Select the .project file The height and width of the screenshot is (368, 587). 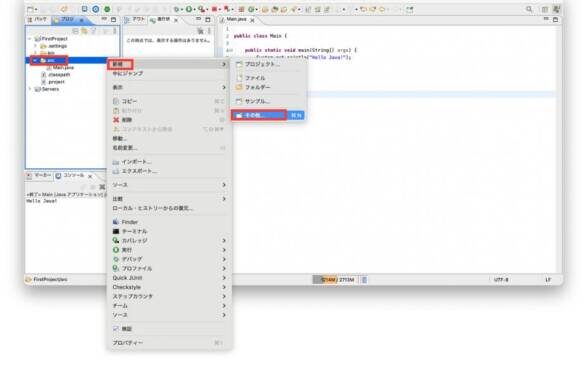click(x=56, y=82)
